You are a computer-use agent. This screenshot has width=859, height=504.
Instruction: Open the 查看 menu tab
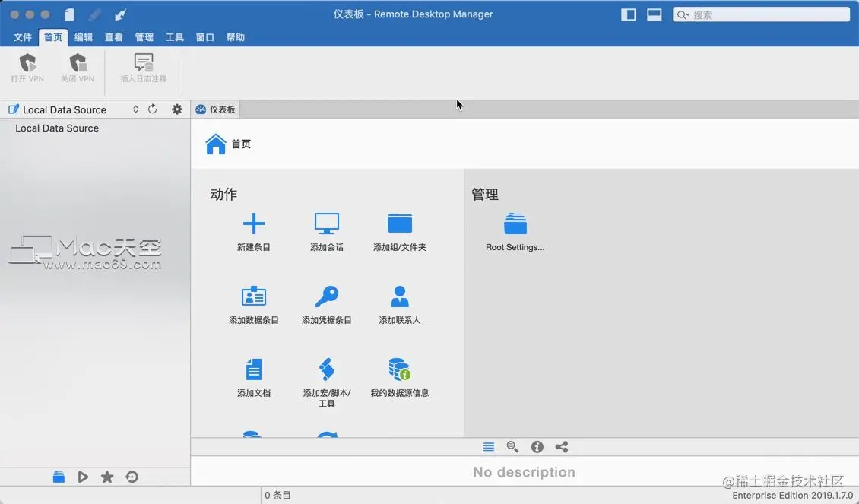coord(114,37)
